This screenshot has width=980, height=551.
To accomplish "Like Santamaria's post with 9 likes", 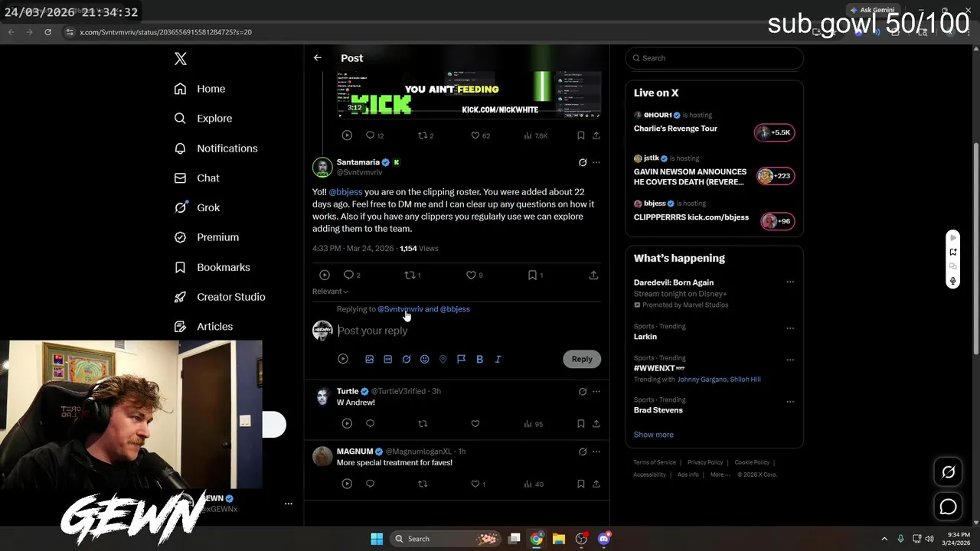I will (471, 275).
